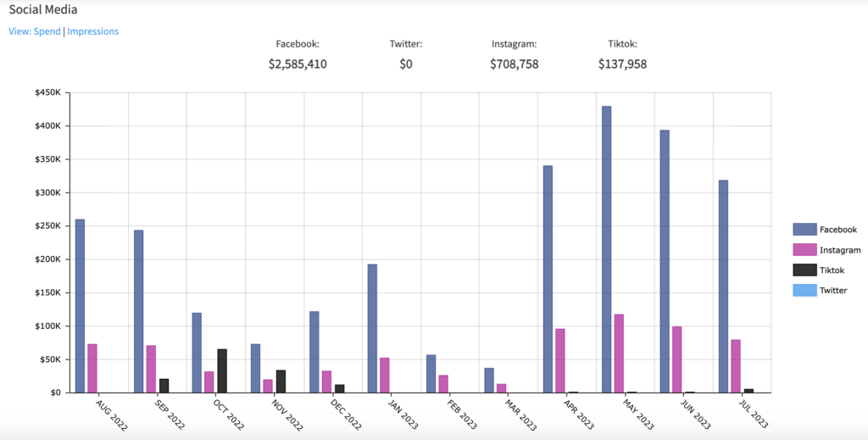Click the AUG 2022 axis label
868x440 pixels.
(113, 414)
